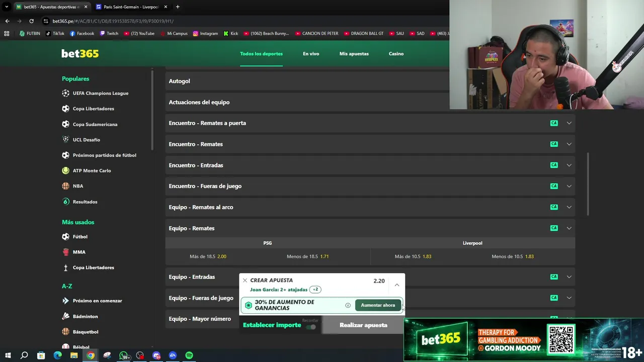The height and width of the screenshot is (362, 644).
Task: Open the Actuaciones del equipo row
Action: (307, 102)
